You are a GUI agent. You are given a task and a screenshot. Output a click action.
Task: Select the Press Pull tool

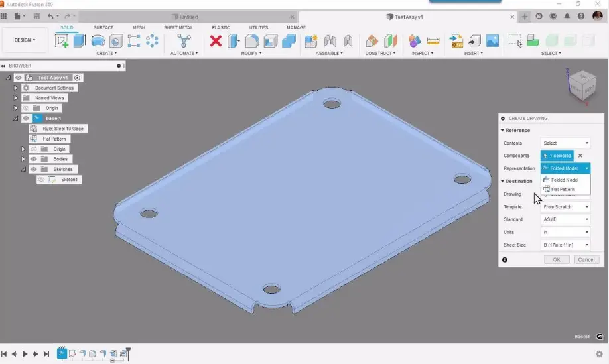pyautogui.click(x=234, y=40)
